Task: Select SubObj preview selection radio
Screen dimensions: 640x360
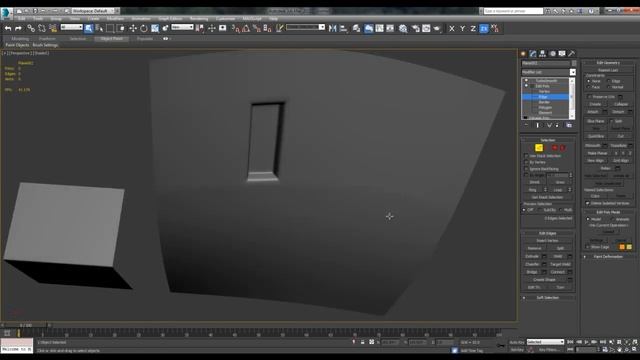Action: coord(541,210)
